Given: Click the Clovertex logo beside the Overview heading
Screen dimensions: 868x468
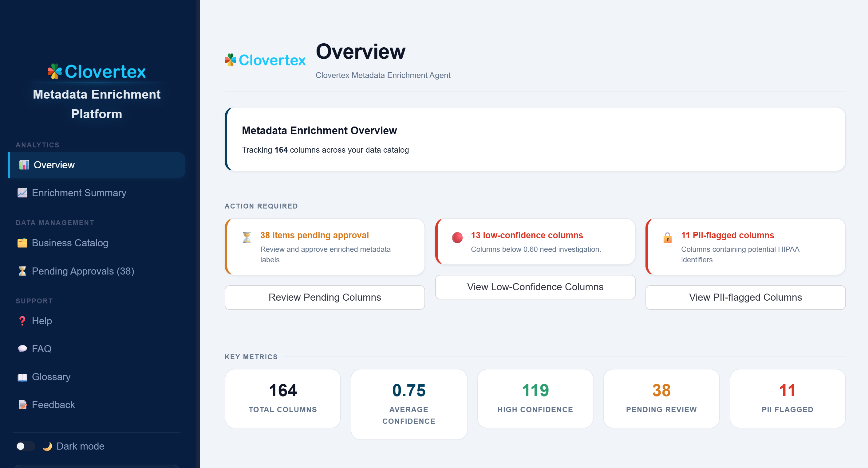Looking at the screenshot, I should pyautogui.click(x=265, y=60).
